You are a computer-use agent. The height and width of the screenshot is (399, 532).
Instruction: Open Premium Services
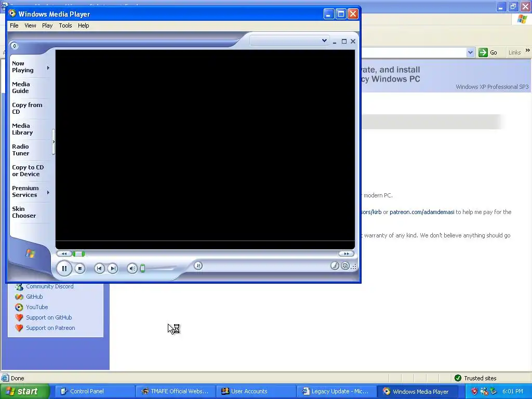[25, 191]
